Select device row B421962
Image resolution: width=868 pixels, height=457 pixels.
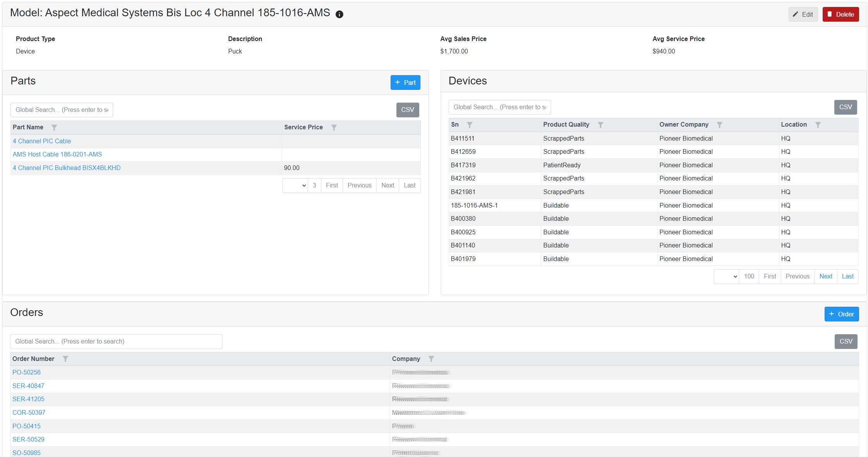[x=653, y=179]
